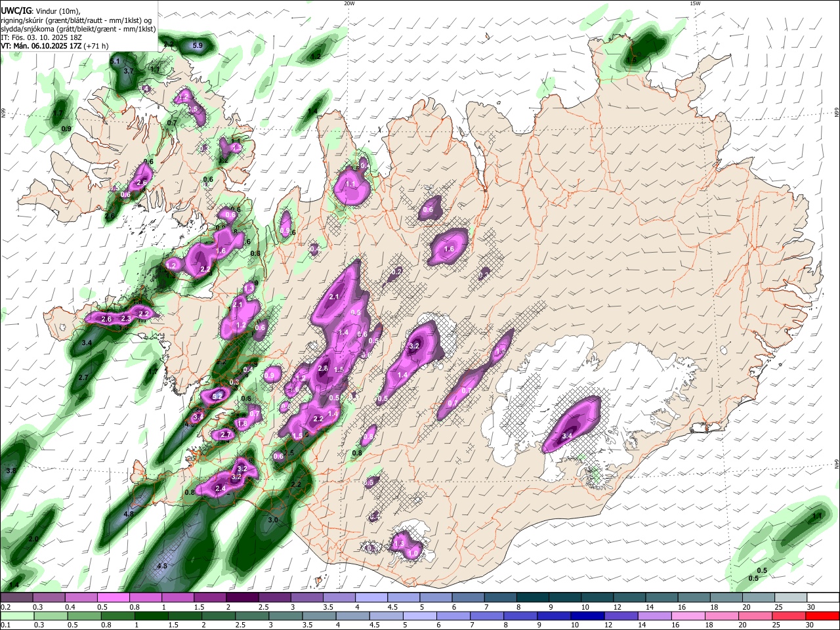Click the 3.7 precipitation value on map
This screenshot has height=630, width=840.
tap(129, 71)
